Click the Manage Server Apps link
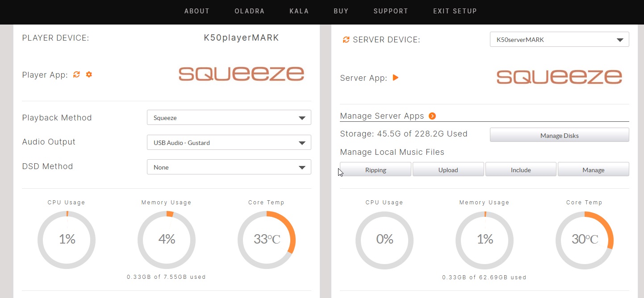Viewport: 644px width, 298px height. click(x=382, y=116)
